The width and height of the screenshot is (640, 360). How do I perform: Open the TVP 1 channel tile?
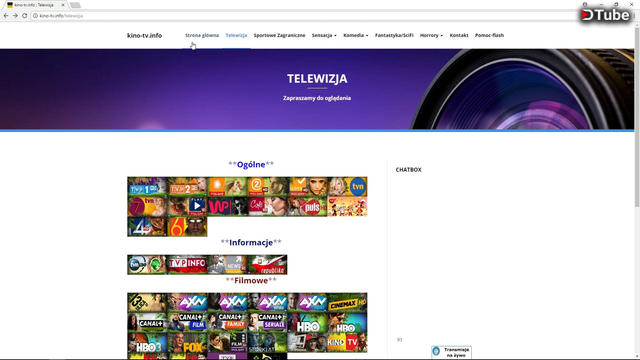[147, 187]
